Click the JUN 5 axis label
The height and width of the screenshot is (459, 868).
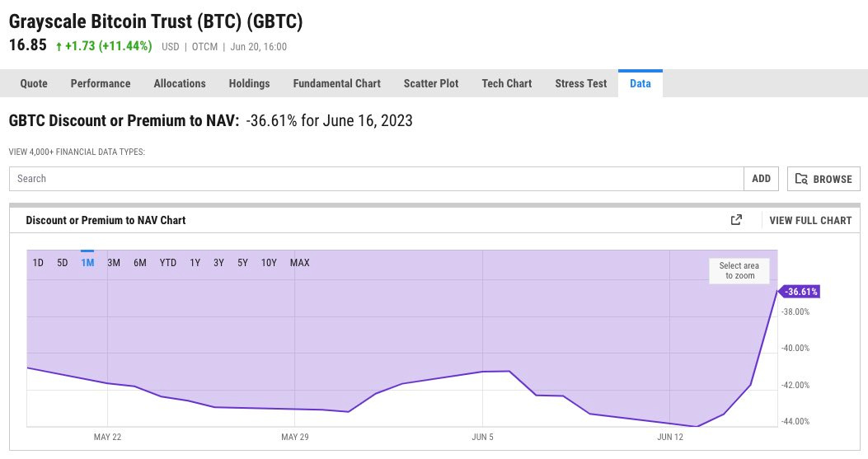point(482,437)
